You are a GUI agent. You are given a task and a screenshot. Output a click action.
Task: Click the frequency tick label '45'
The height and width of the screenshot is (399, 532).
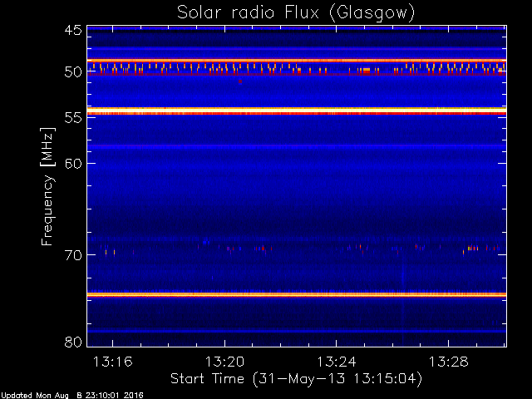pyautogui.click(x=73, y=30)
